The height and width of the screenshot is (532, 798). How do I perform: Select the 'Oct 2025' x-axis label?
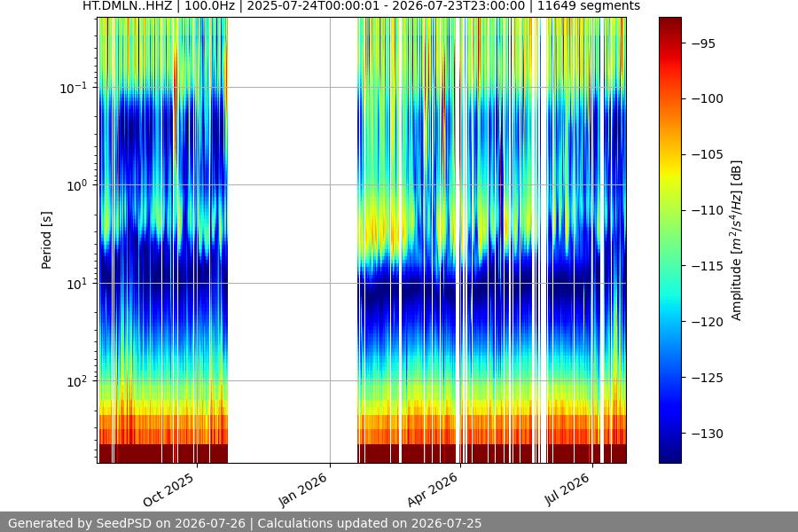tap(168, 489)
